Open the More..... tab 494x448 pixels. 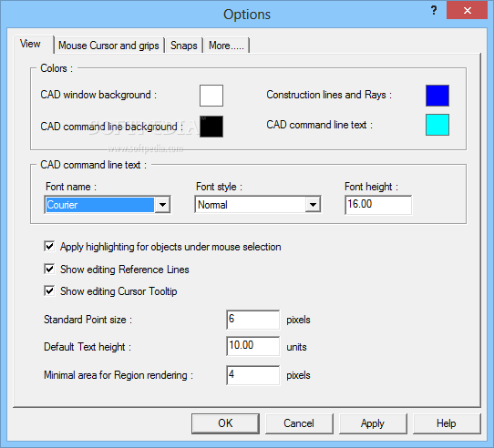coord(227,46)
